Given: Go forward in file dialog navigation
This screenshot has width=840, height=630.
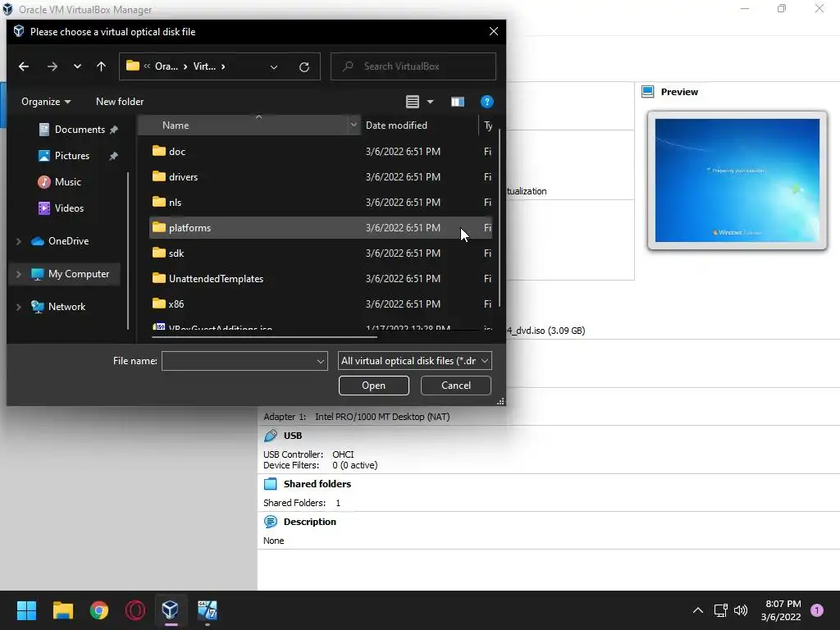Looking at the screenshot, I should 52,66.
